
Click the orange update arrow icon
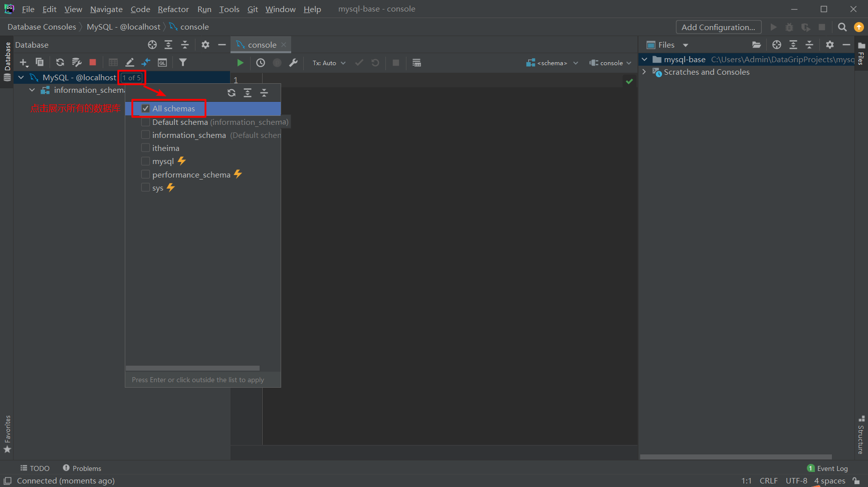click(859, 27)
